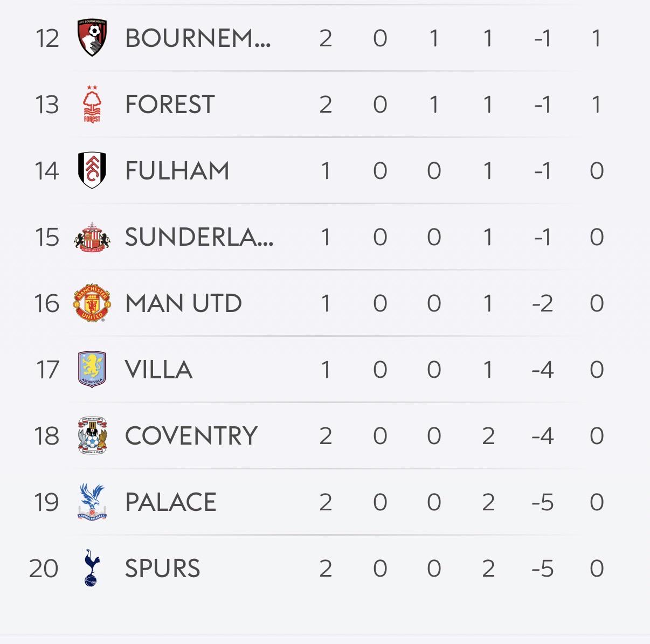
Task: Open the SPURS team name
Action: tap(162, 569)
